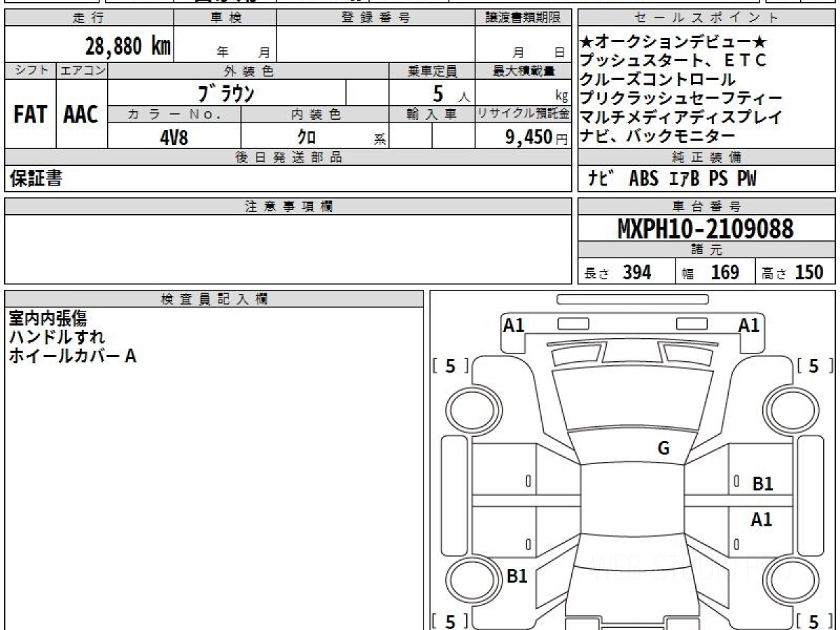
Task: Select the ナビ、バックモニター line
Action: pos(658,136)
